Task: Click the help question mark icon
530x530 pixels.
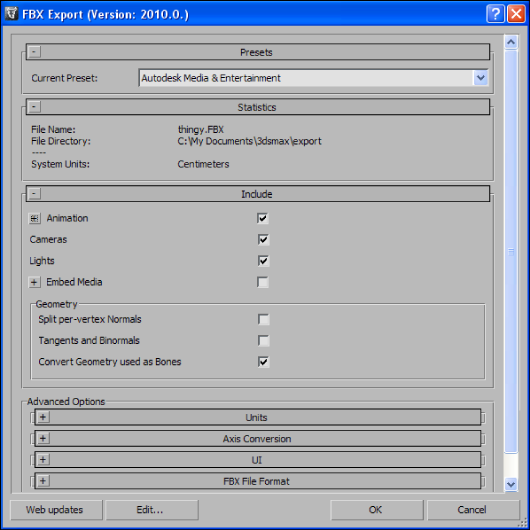Action: click(496, 14)
